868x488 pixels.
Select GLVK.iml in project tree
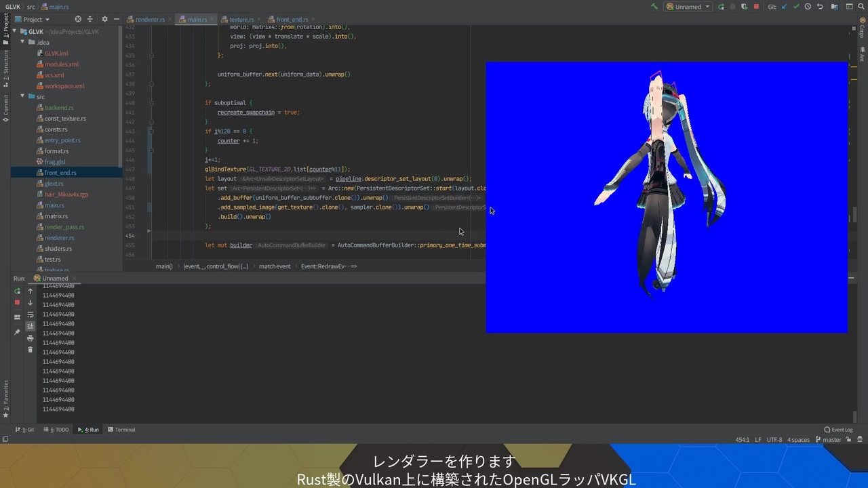(x=56, y=54)
